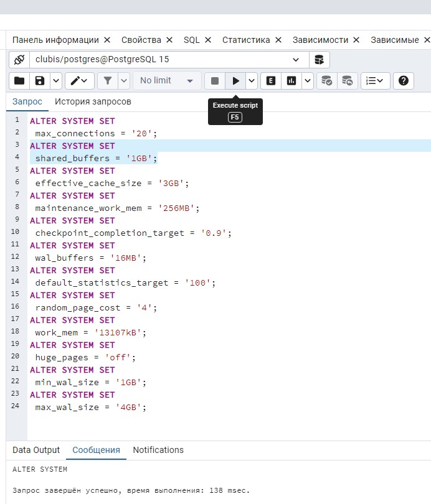431x504 pixels.
Task: Open the new connection database icon
Action: click(x=320, y=60)
